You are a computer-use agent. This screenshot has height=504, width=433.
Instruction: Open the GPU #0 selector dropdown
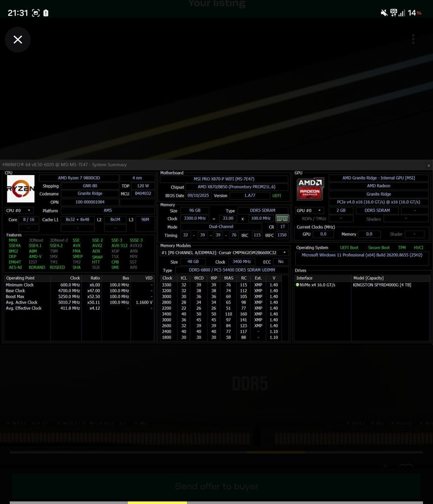coord(309,211)
